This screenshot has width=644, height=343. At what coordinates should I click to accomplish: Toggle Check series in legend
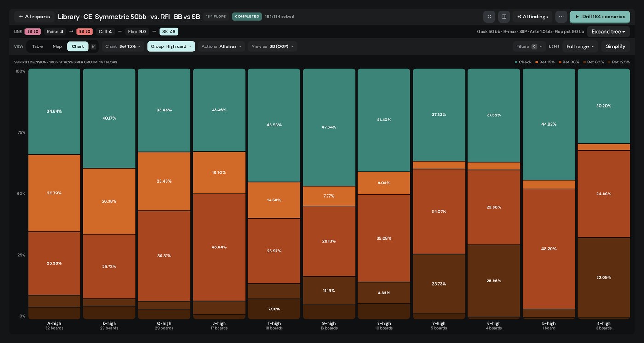tap(523, 62)
